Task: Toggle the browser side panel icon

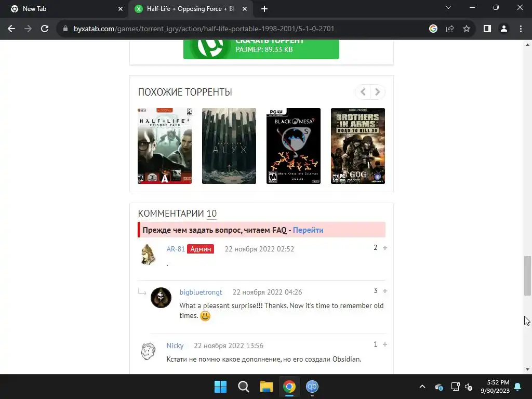Action: click(x=487, y=29)
